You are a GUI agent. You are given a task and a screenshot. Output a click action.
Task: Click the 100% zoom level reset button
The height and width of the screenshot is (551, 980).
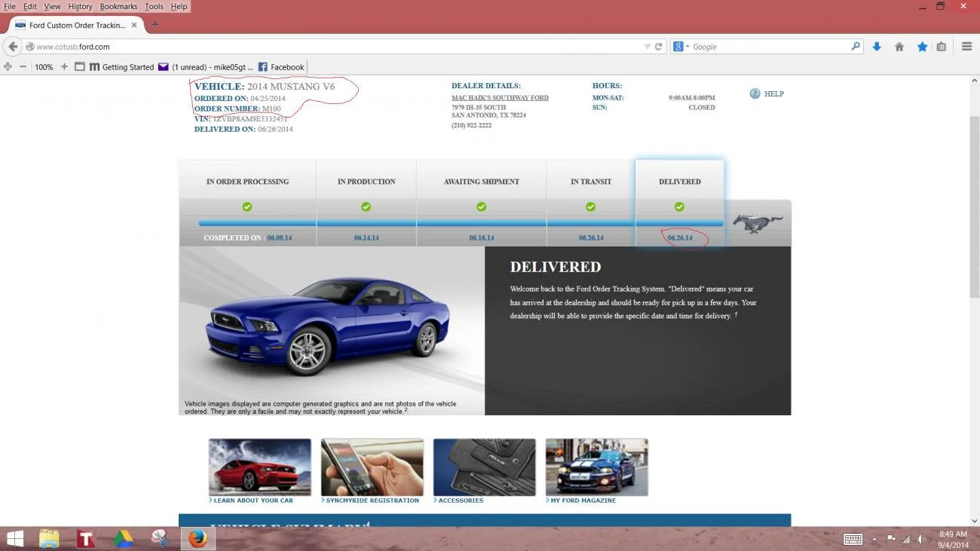44,67
